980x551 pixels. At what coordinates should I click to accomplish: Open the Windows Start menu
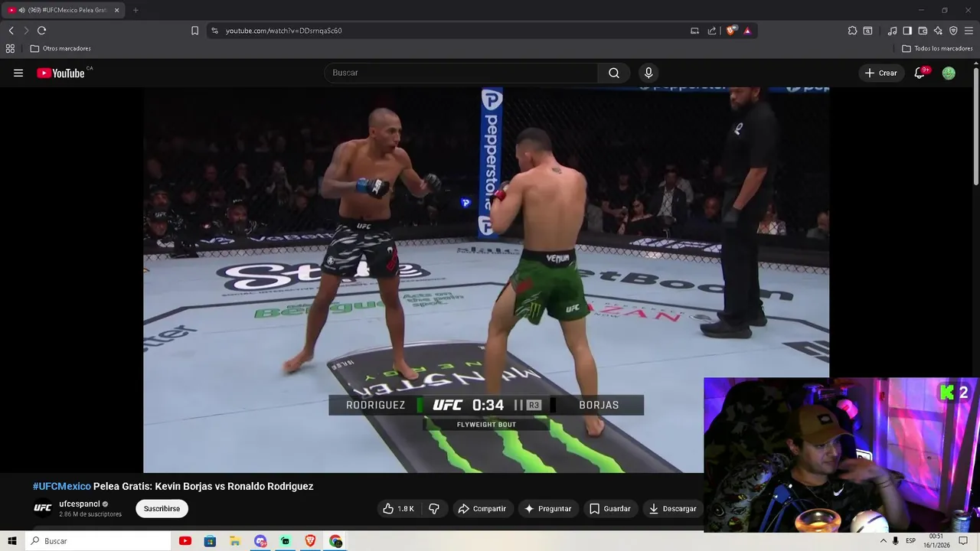point(12,541)
